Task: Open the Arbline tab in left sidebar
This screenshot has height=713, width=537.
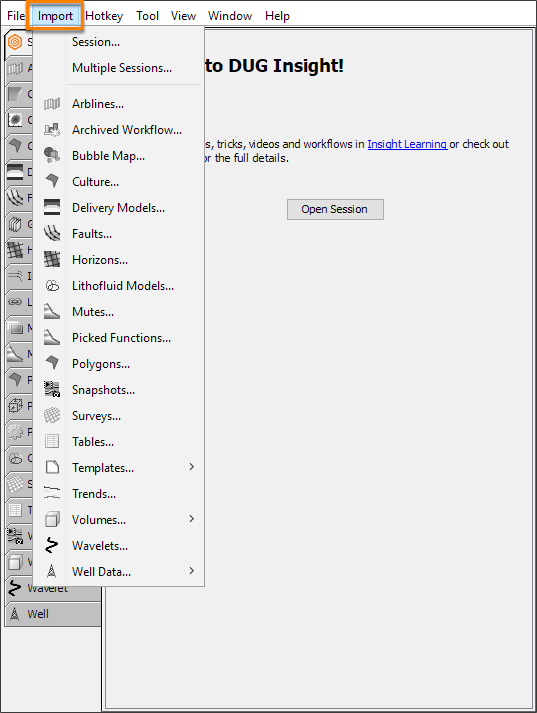Action: (19, 68)
